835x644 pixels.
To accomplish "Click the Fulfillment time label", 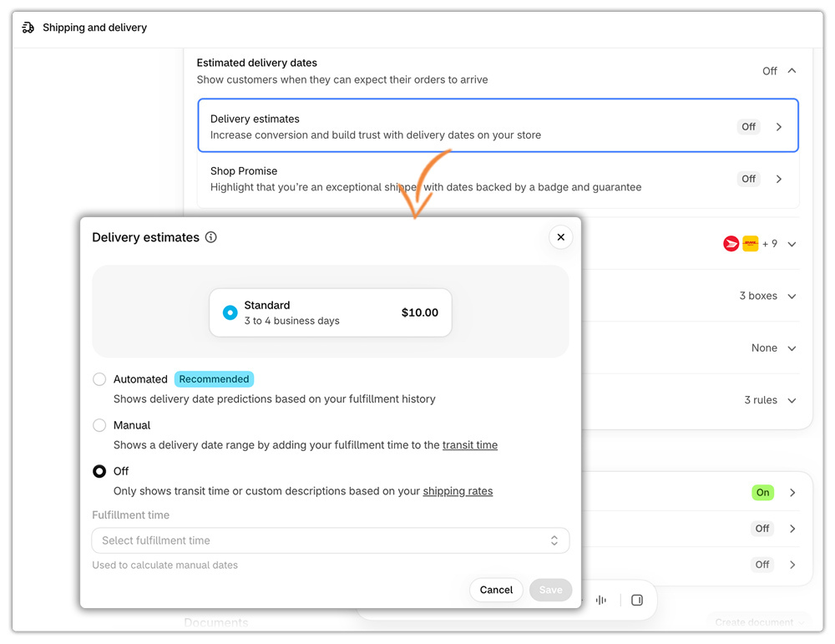I will (130, 515).
